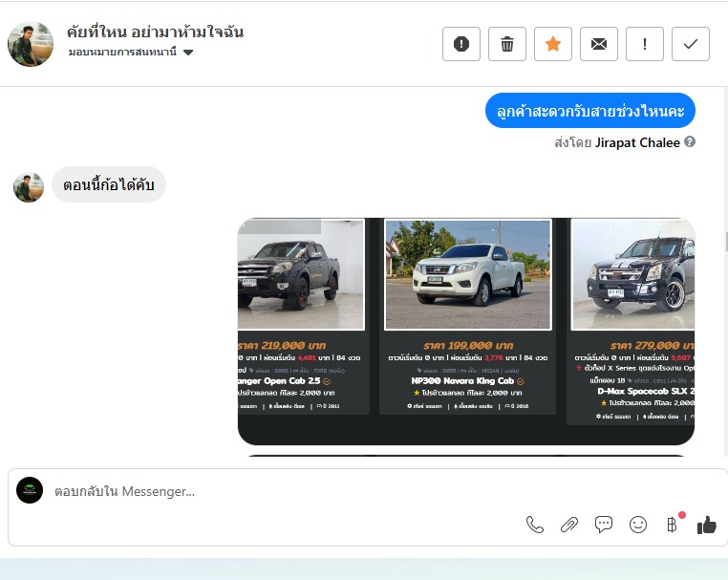Screen dimensions: 728x580
Task: Open emoji picker smiley icon
Action: [638, 525]
